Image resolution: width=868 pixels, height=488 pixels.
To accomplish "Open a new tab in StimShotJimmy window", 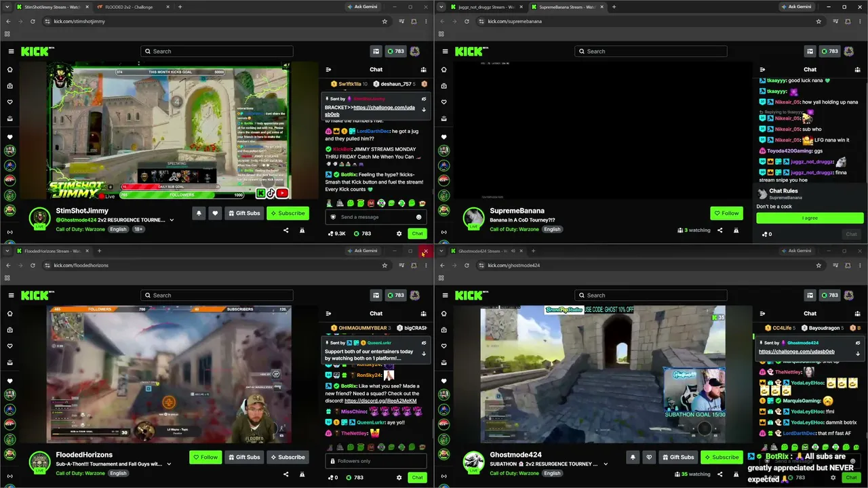I will [x=180, y=7].
